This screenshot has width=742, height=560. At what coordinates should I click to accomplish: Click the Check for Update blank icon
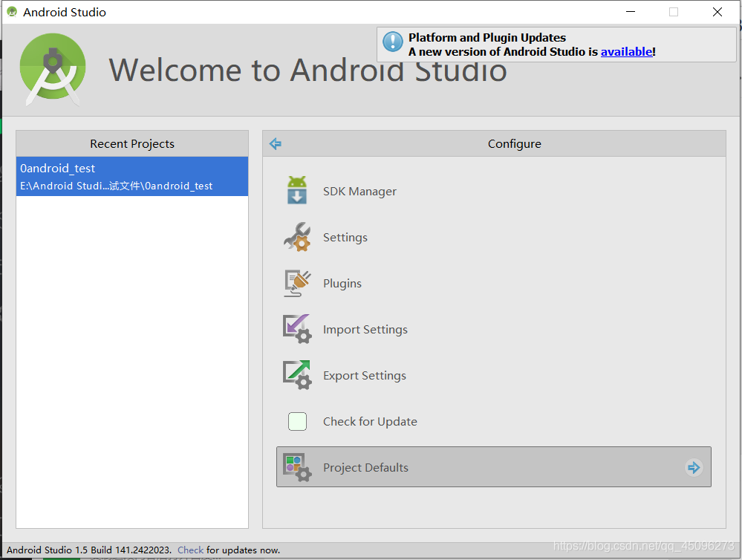pyautogui.click(x=297, y=421)
